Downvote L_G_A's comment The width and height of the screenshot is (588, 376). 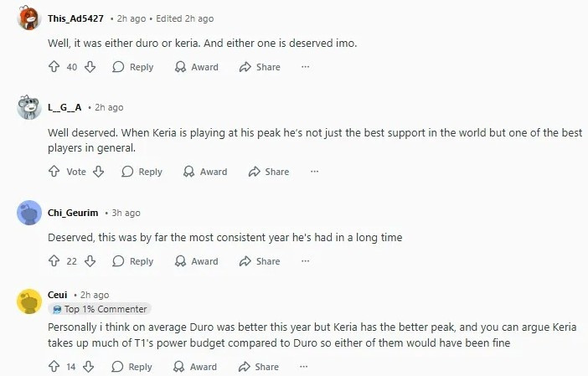coord(98,172)
